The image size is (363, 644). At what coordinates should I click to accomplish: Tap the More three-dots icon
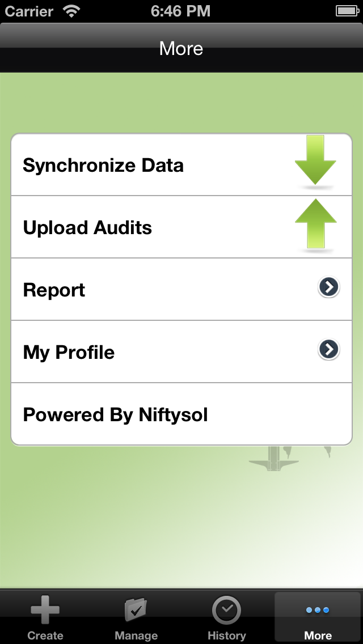pyautogui.click(x=318, y=611)
